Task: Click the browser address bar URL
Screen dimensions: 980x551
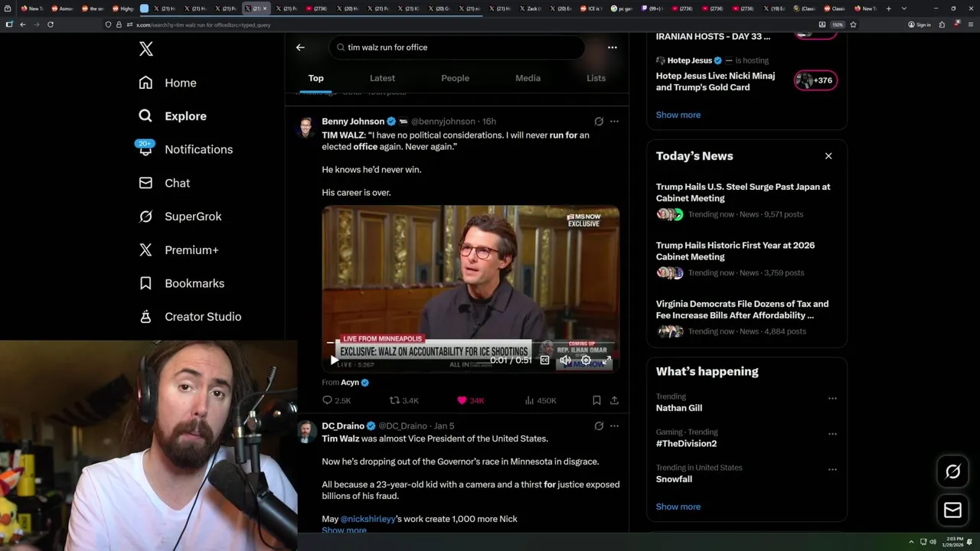Action: click(203, 24)
